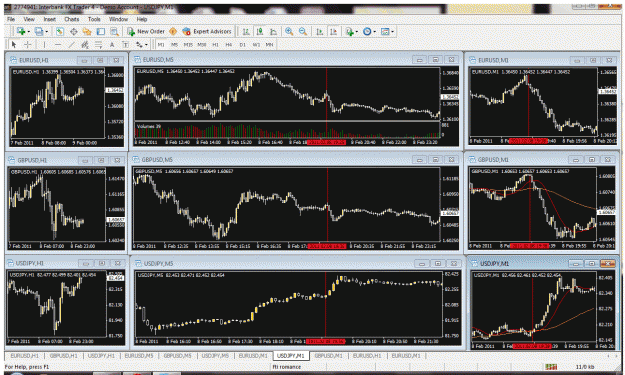Select the Text Label (T) tool

click(x=126, y=45)
